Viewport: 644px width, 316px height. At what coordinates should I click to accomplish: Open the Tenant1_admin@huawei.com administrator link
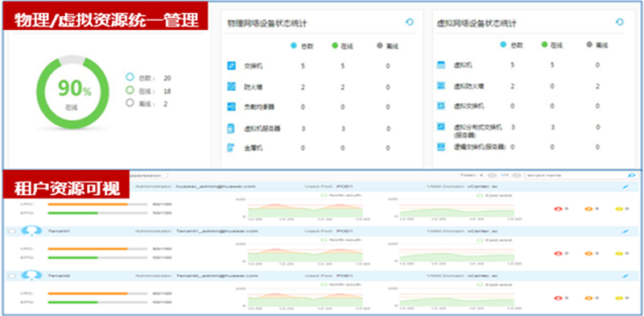217,231
